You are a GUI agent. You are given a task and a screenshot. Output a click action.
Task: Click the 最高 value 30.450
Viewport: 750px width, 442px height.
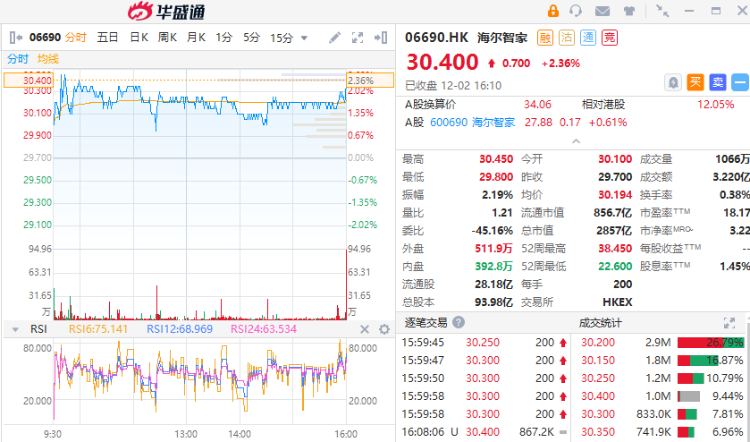tap(496, 159)
